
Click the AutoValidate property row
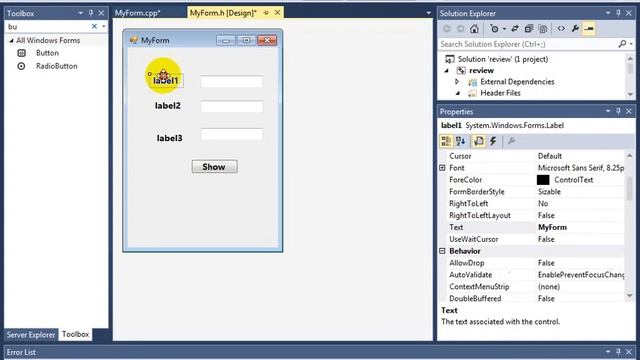[532, 275]
